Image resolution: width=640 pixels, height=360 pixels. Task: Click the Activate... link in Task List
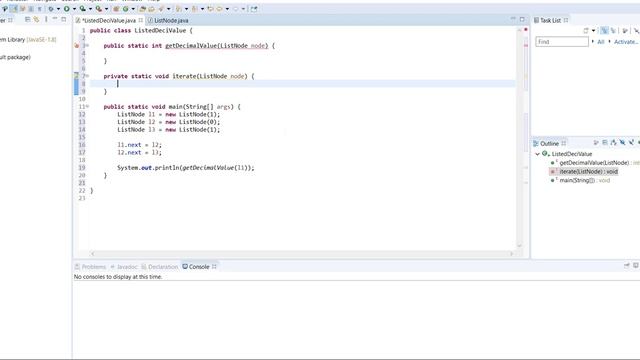626,42
